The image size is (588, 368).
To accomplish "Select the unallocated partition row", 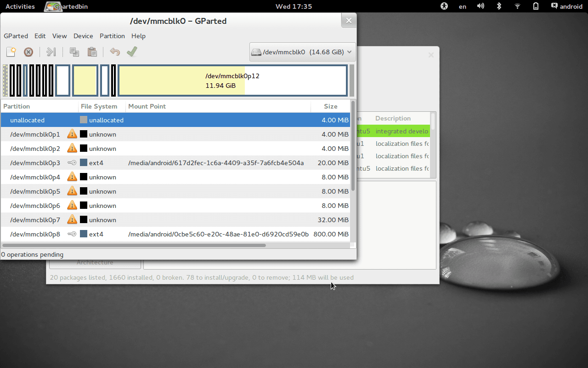I will (x=175, y=120).
